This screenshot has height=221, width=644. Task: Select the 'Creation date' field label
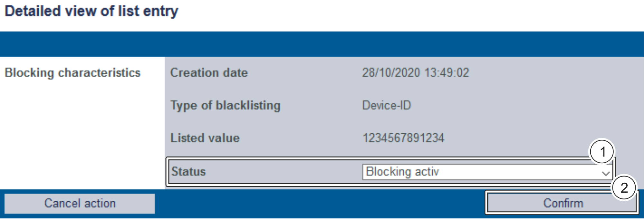point(209,73)
